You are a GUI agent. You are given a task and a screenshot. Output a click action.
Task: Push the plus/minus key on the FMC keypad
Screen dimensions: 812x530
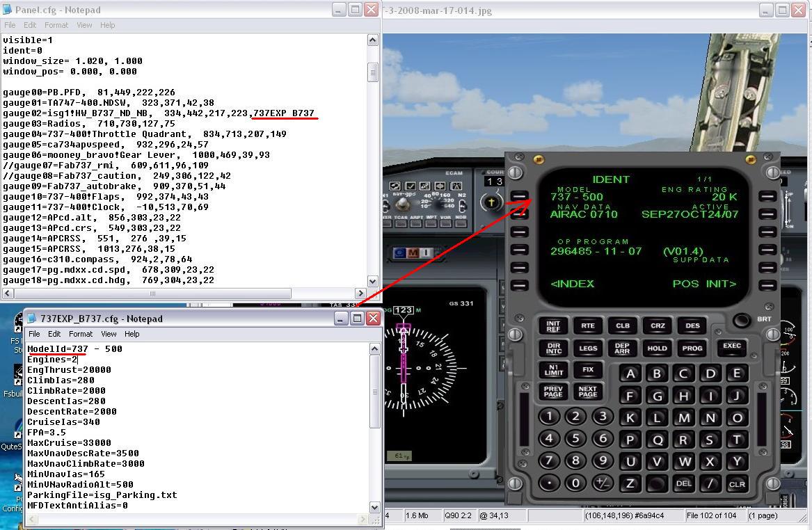pos(603,483)
